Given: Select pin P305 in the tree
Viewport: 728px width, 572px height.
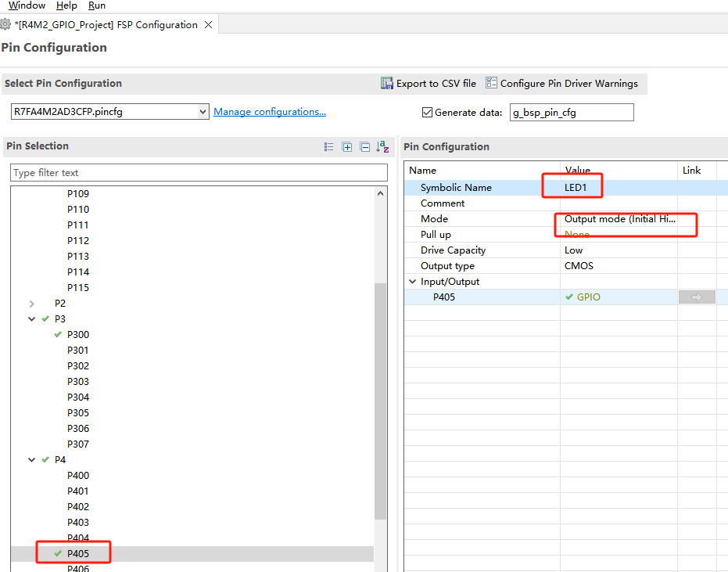Looking at the screenshot, I should point(78,412).
